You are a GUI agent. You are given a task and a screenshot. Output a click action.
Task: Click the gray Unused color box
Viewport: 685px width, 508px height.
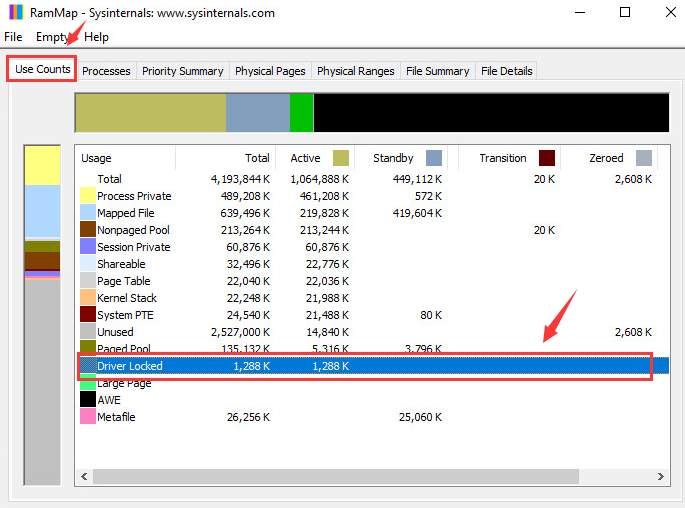click(x=88, y=332)
